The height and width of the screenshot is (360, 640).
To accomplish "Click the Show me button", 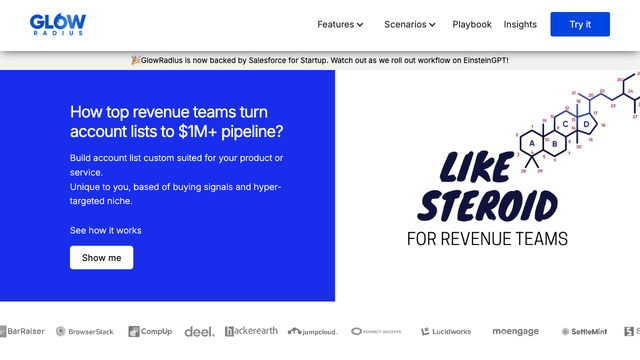I will [101, 258].
